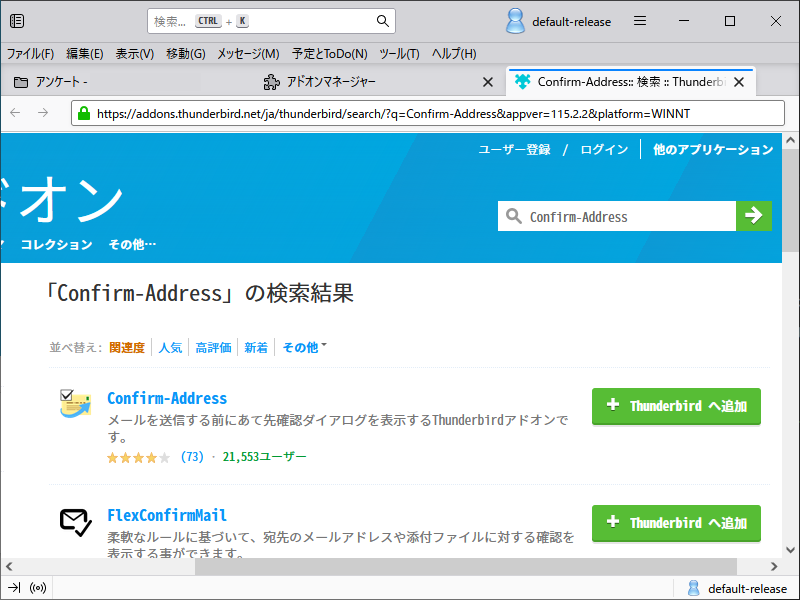800x600 pixels.
Task: Open the 移動(G) menu
Action: point(186,54)
